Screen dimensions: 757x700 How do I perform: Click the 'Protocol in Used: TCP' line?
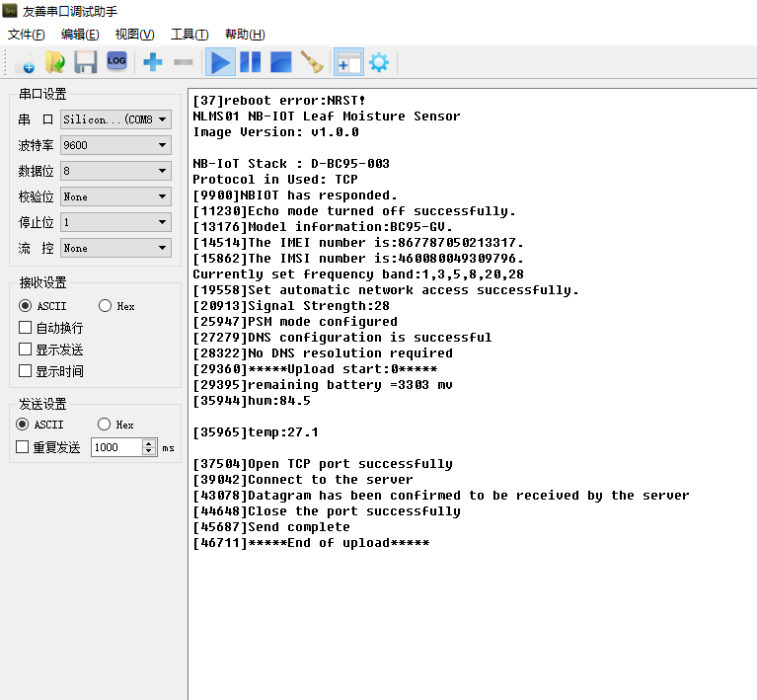pos(275,180)
